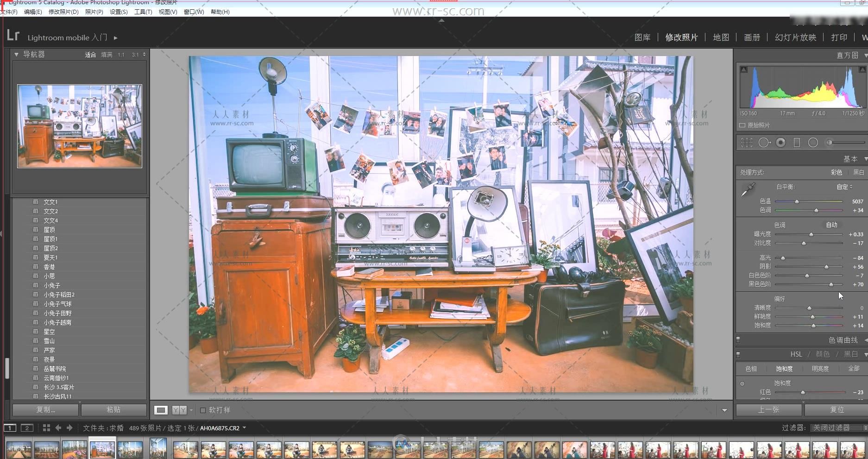Click the HSL targeted adjustment tool

click(742, 384)
